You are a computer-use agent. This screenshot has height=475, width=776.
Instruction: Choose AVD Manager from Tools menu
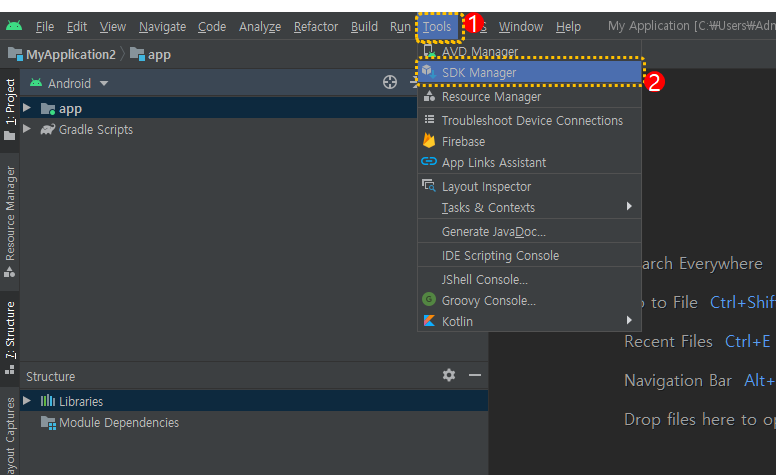tap(529, 51)
